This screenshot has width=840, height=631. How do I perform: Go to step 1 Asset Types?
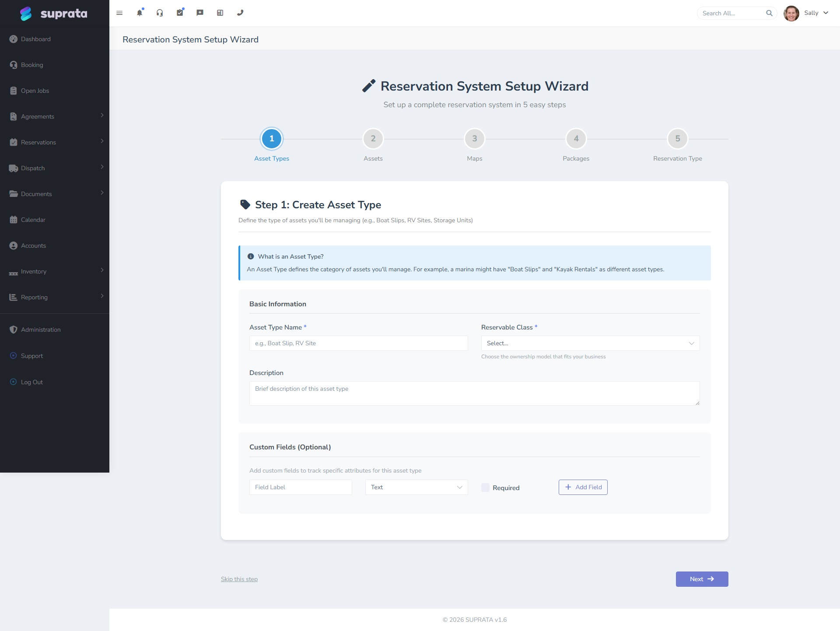tap(272, 139)
